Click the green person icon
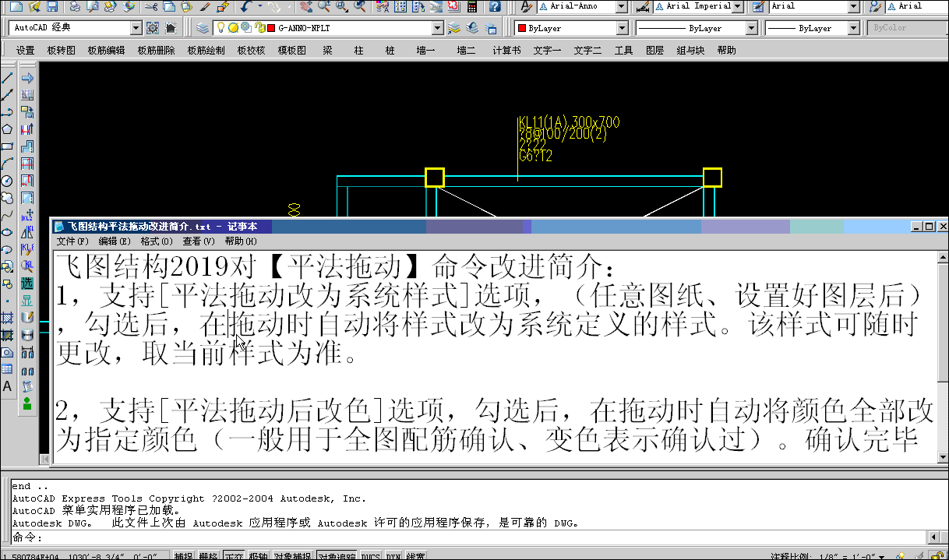 pyautogui.click(x=27, y=403)
